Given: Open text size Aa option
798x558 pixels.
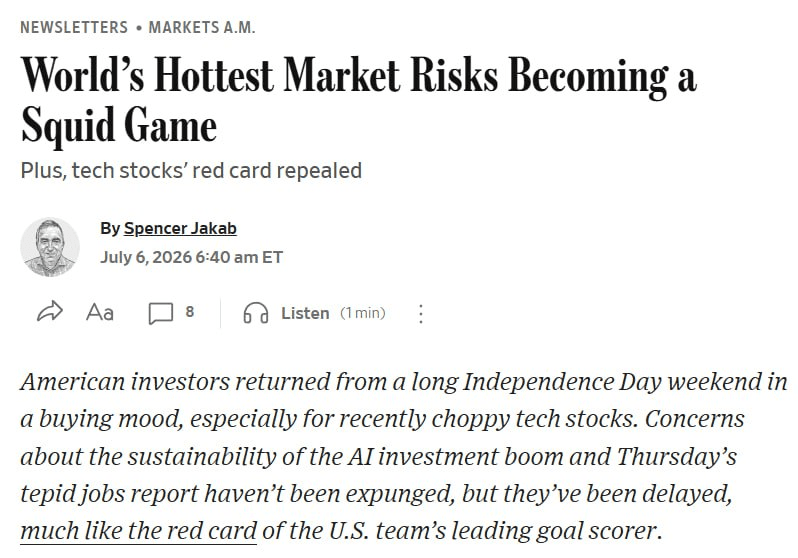Looking at the screenshot, I should (x=100, y=312).
